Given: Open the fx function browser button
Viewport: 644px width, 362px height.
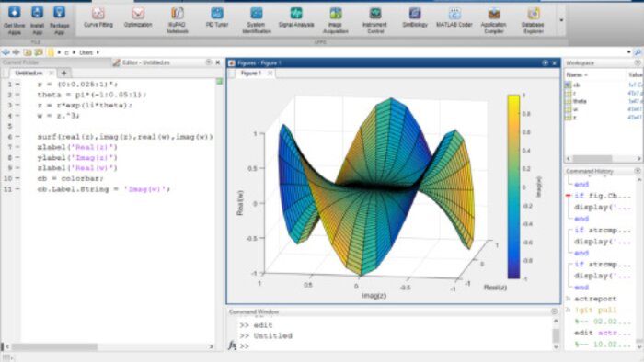Looking at the screenshot, I should click(x=232, y=346).
